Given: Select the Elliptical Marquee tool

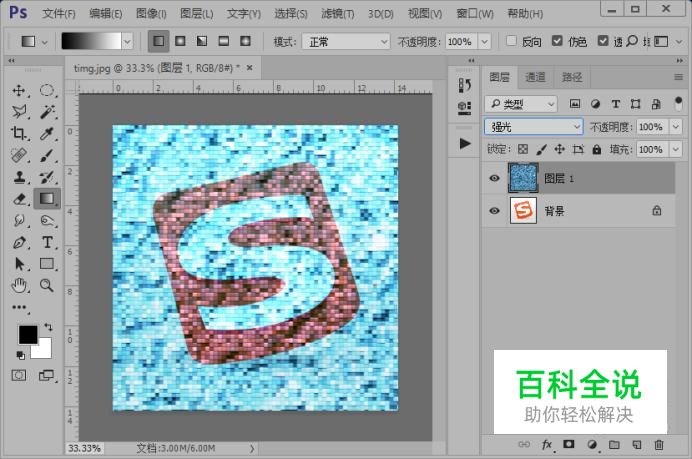Looking at the screenshot, I should click(47, 90).
